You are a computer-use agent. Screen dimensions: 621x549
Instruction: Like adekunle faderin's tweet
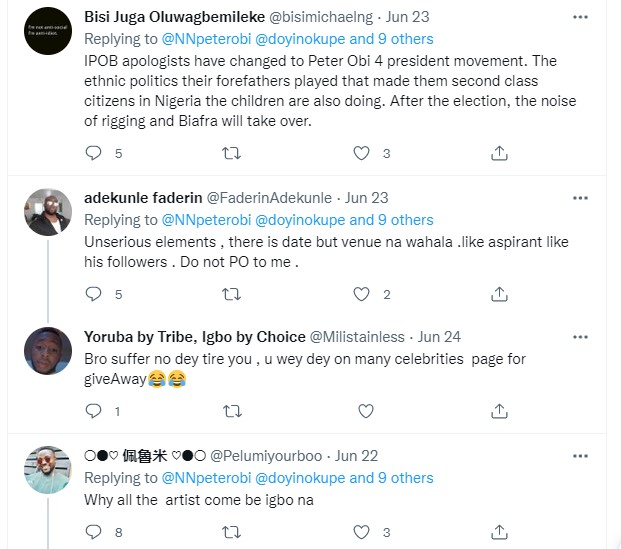[364, 294]
